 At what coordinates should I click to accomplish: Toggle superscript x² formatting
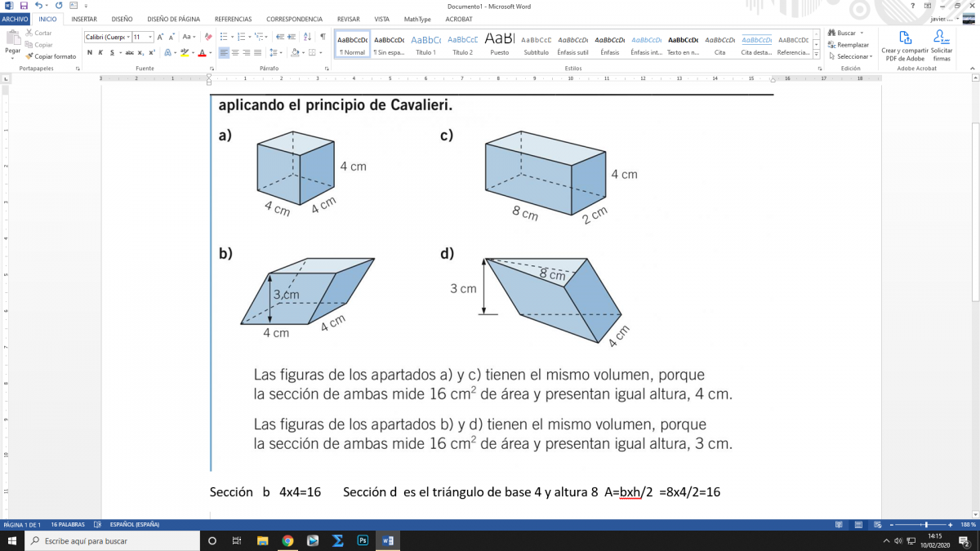pos(151,53)
